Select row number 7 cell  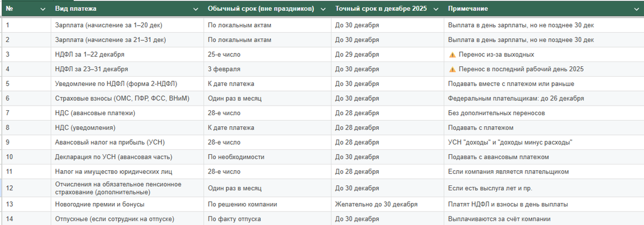(27, 113)
